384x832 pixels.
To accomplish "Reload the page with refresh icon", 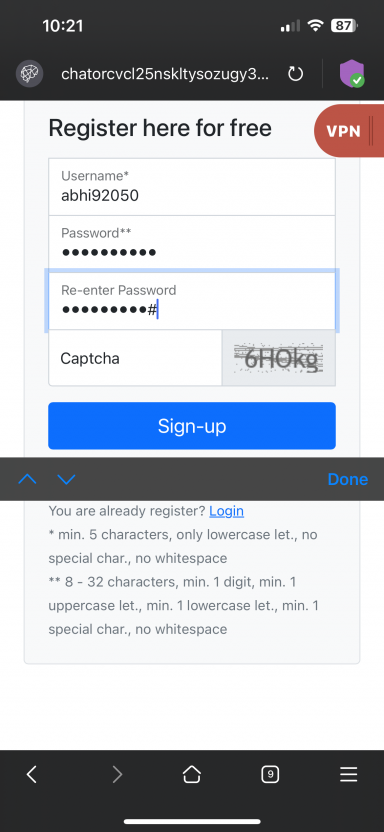I will click(x=295, y=74).
